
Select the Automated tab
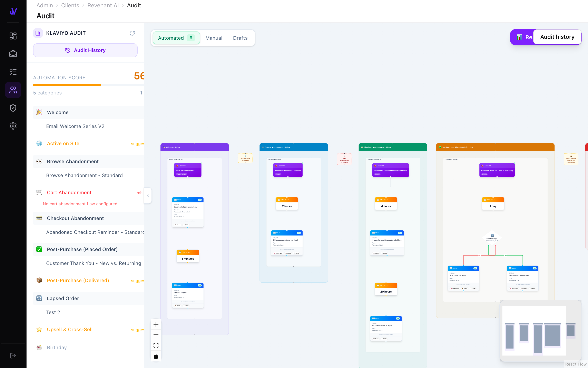[x=176, y=38]
